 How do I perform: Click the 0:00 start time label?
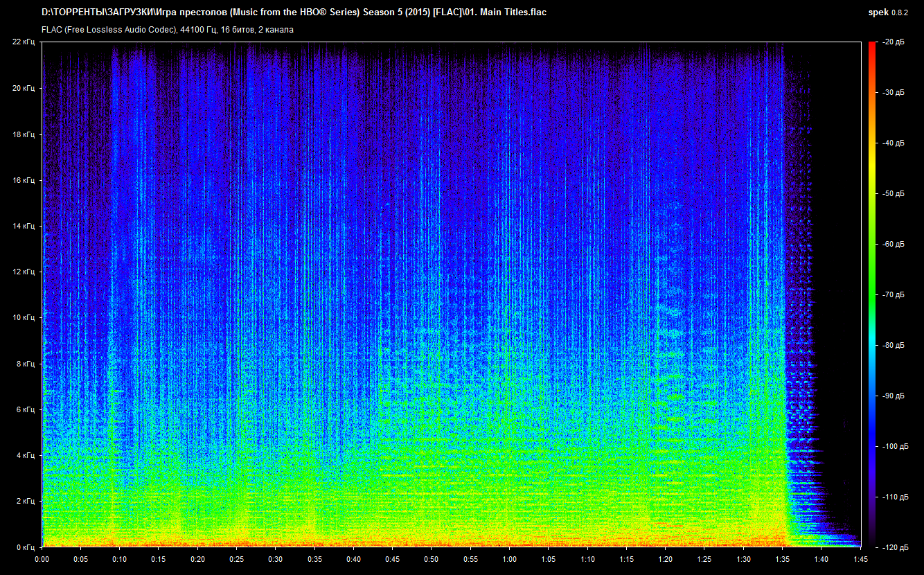(x=42, y=558)
